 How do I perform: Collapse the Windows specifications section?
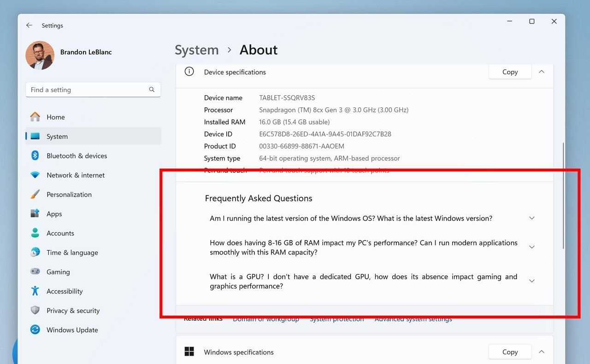[x=542, y=352]
